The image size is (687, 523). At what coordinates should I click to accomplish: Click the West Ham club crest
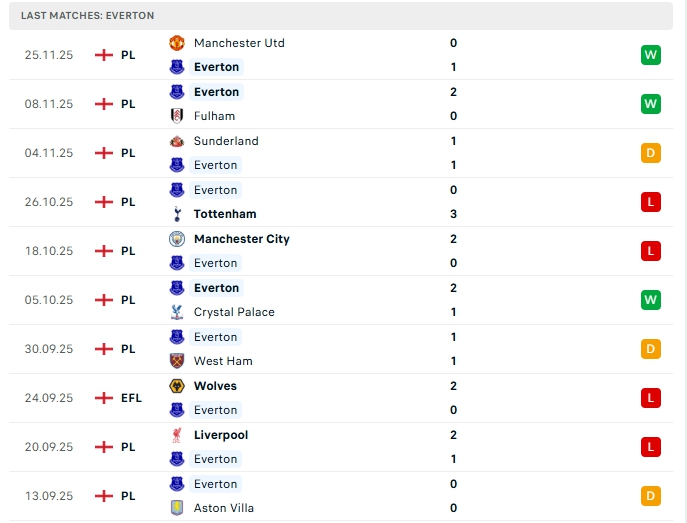(x=177, y=361)
